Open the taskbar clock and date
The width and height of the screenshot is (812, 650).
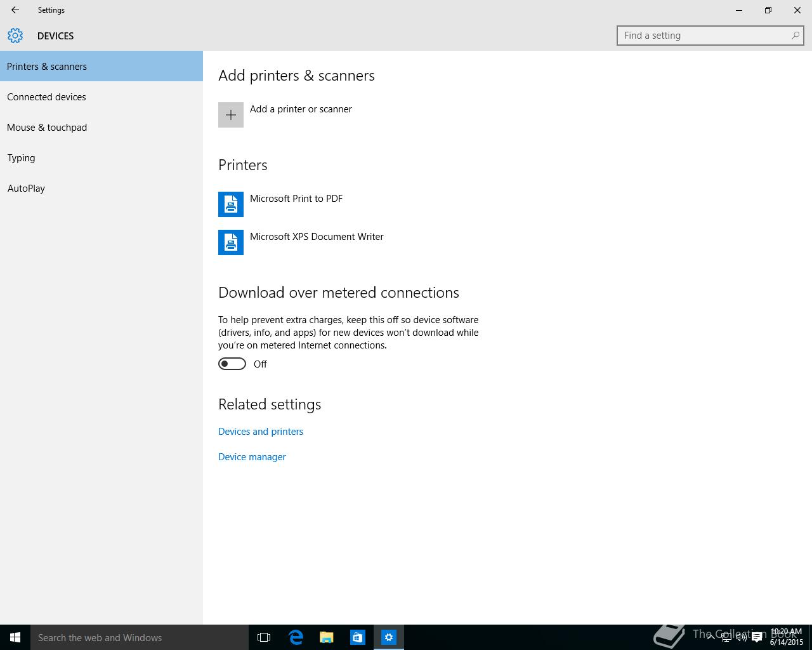[787, 637]
